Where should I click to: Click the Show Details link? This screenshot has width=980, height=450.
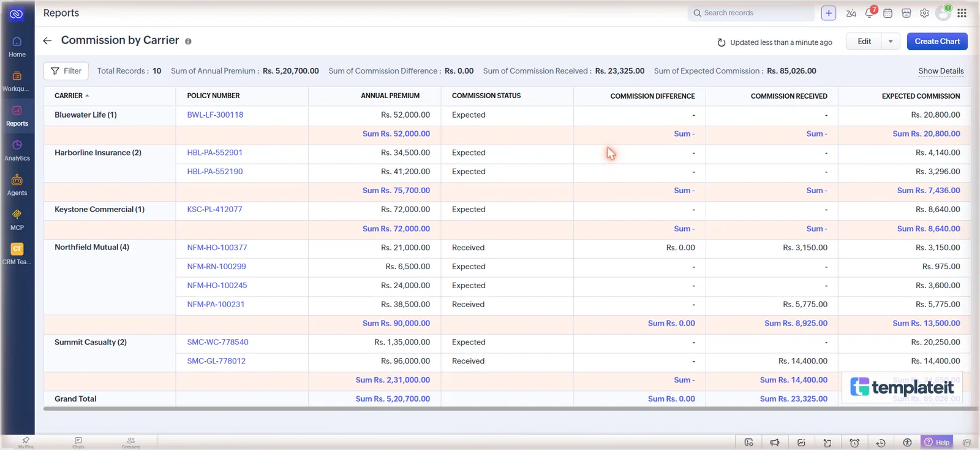941,71
